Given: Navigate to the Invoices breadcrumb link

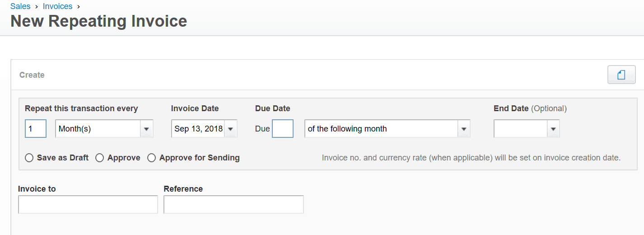Looking at the screenshot, I should [58, 6].
